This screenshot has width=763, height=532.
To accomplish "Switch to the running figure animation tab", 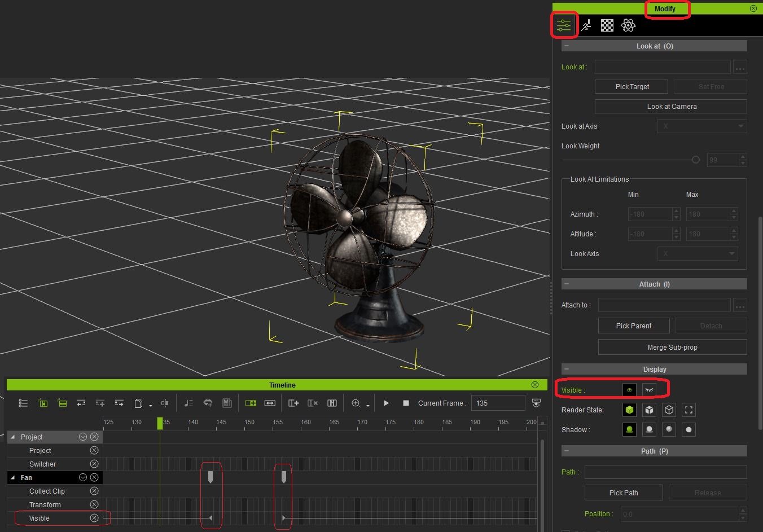I will tap(586, 25).
